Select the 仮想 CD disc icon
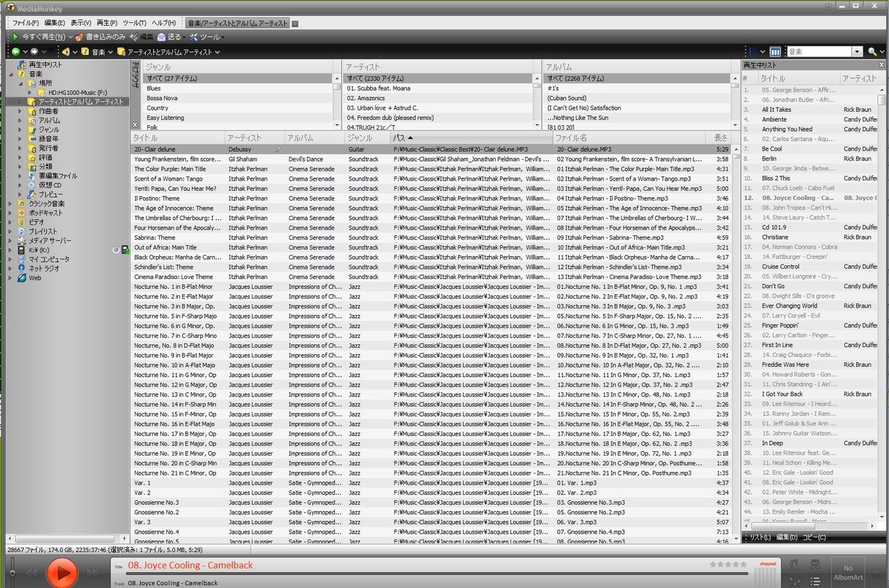The height and width of the screenshot is (588, 889). coord(33,185)
